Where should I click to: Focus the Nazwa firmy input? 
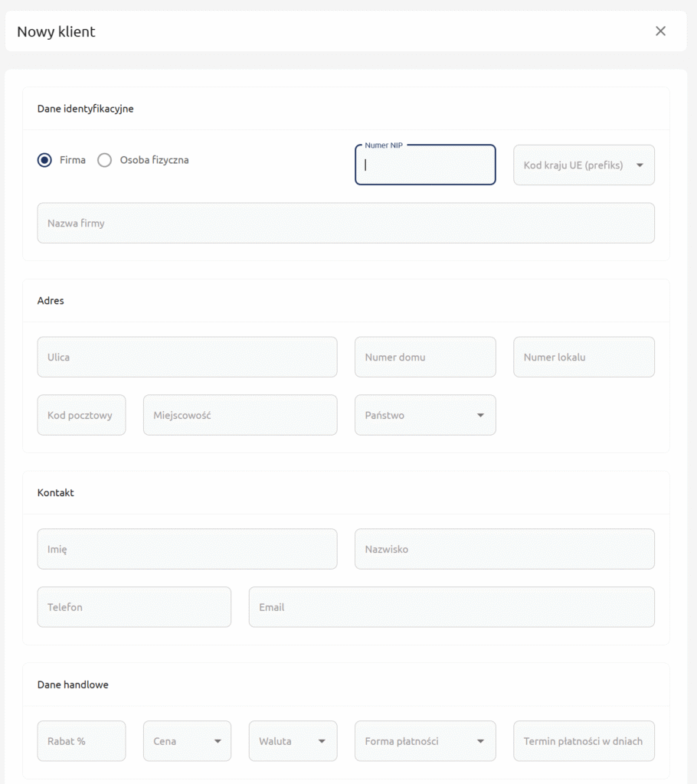point(345,224)
